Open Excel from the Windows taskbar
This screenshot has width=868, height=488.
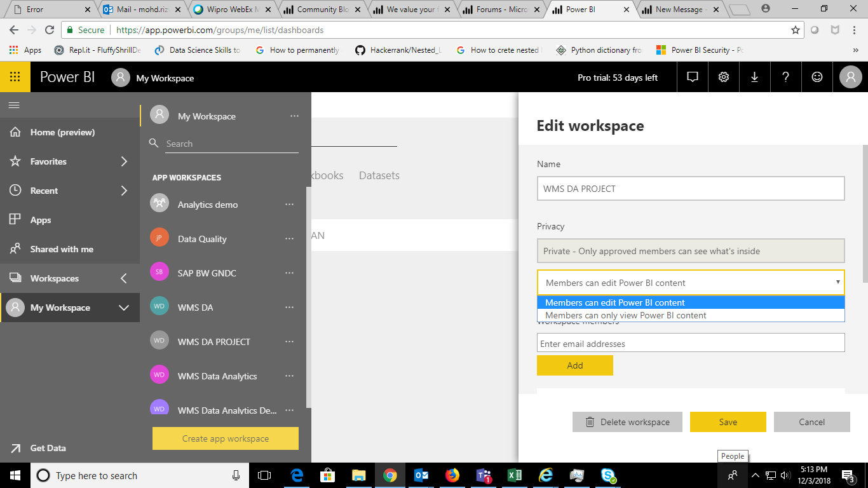pyautogui.click(x=515, y=475)
